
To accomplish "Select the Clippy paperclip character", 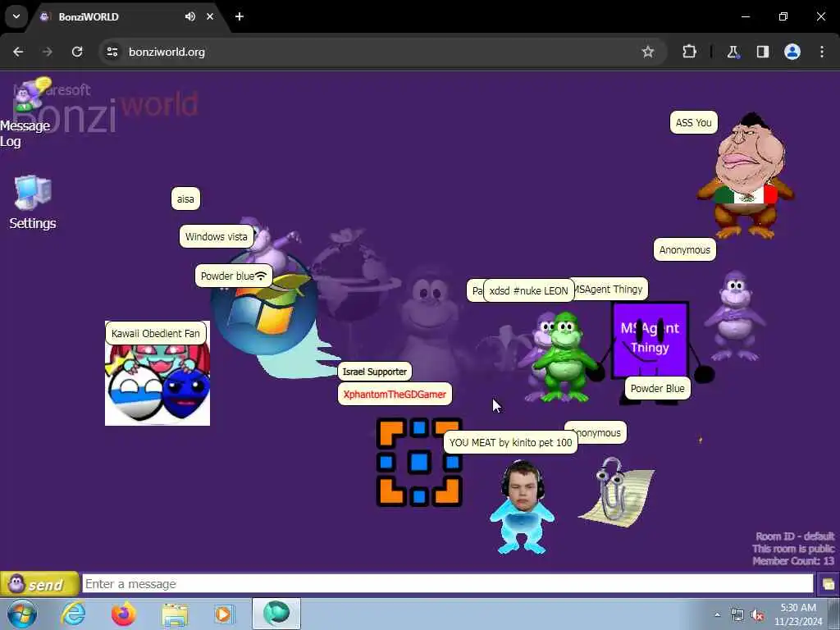I will pos(617,492).
